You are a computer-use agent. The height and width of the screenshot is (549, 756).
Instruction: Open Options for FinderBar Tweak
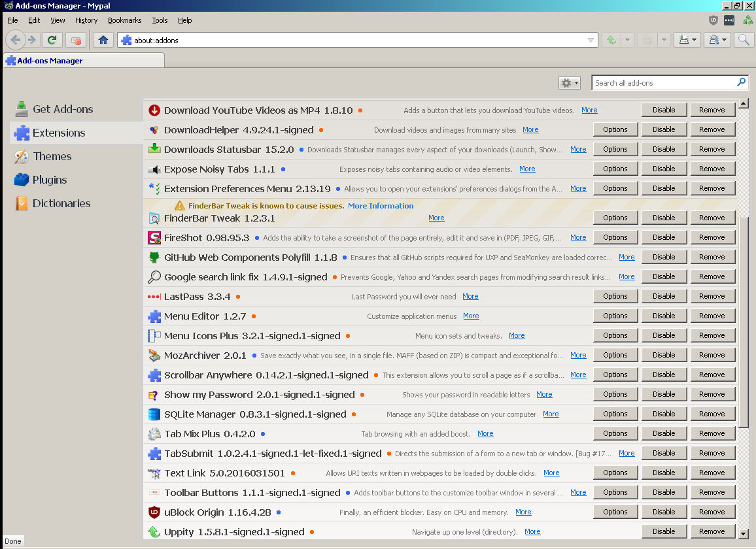point(615,218)
